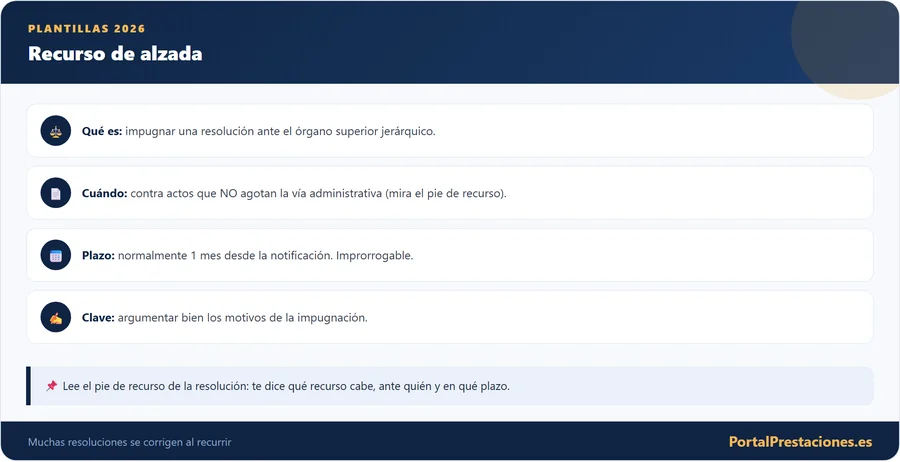Click the 'Plazo:' bold label
This screenshot has width=900, height=462.
point(98,255)
